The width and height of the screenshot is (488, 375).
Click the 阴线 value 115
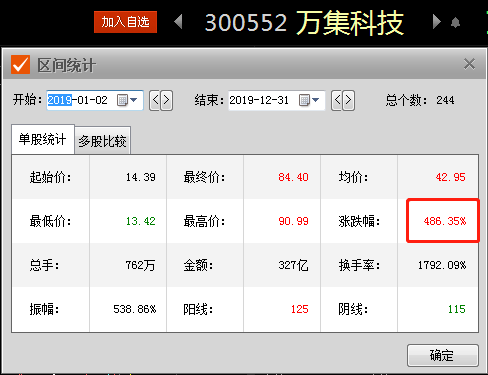click(x=456, y=309)
